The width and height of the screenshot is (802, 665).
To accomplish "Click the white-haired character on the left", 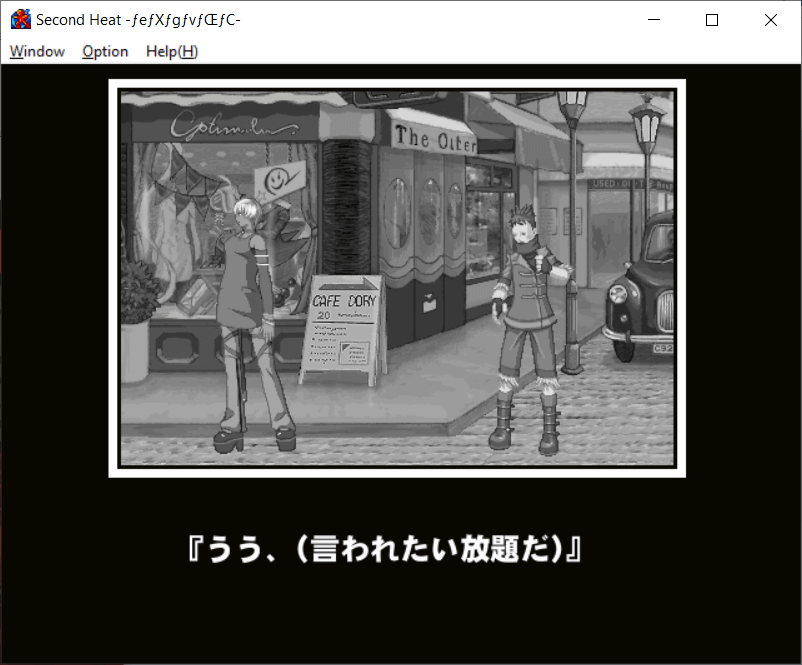I will [x=250, y=320].
